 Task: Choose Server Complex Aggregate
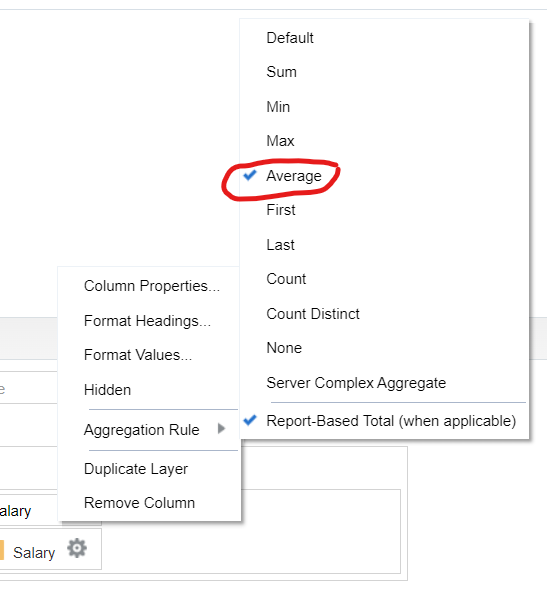356,383
